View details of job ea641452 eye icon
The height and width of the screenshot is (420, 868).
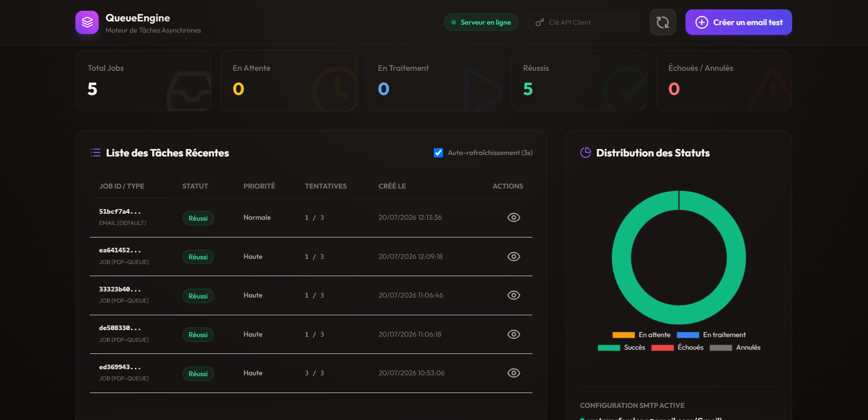coord(513,257)
